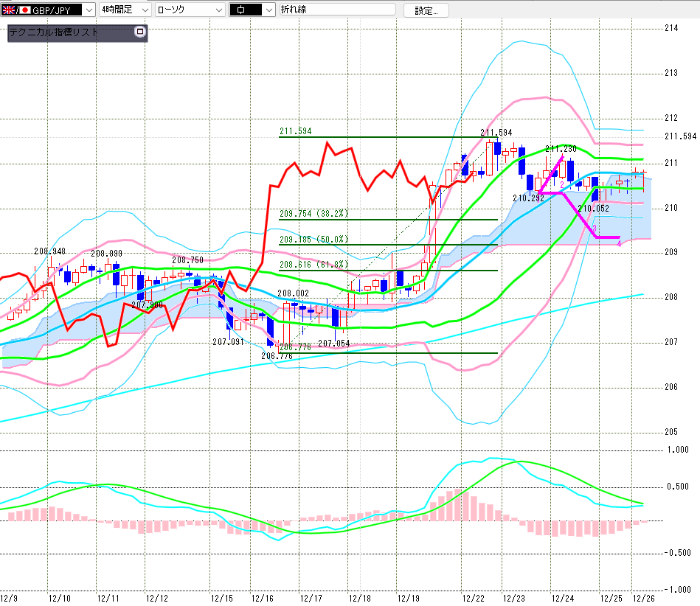700x606 pixels.
Task: Click the 210.052 price label
Action: tap(592, 209)
